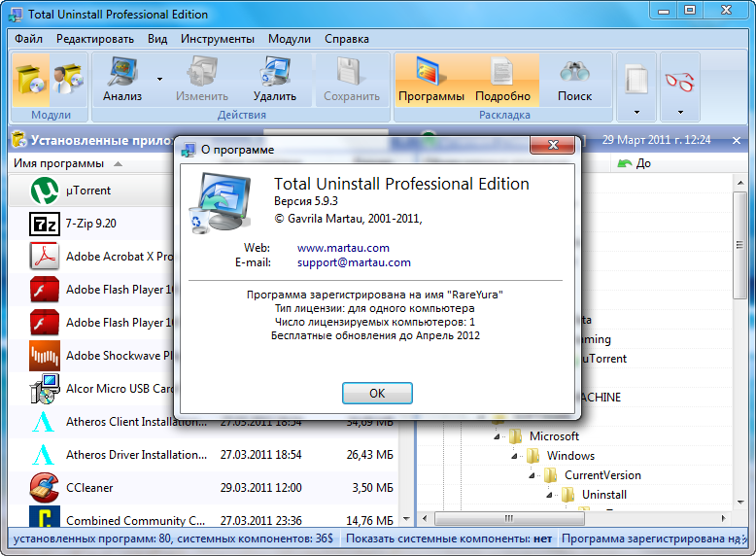Select the Windows folder in tree

(x=570, y=456)
